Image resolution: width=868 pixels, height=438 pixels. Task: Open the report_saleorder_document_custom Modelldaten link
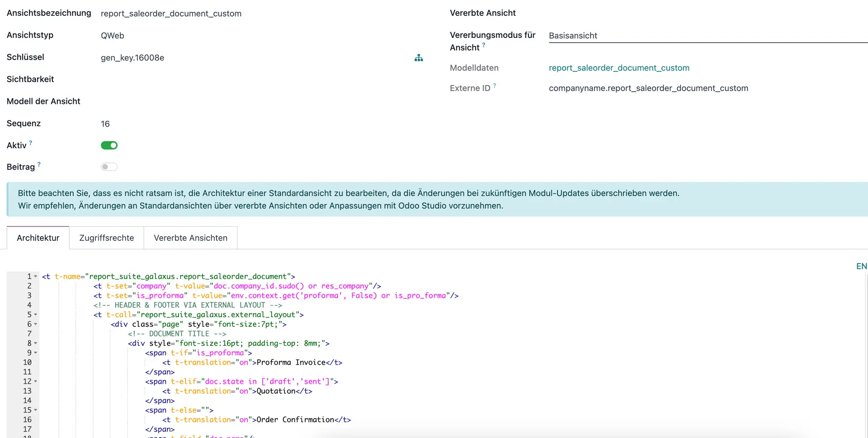click(x=619, y=68)
